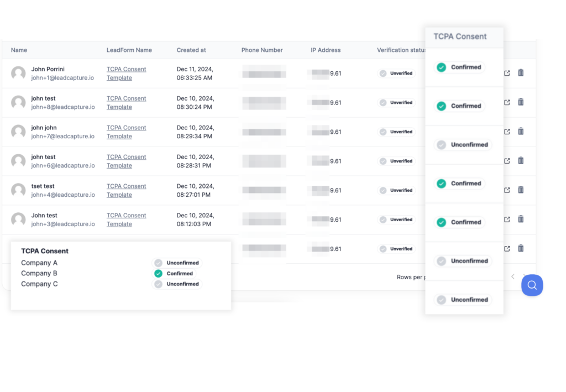Sort by Created at column header
The image size is (566, 392).
pyautogui.click(x=191, y=50)
